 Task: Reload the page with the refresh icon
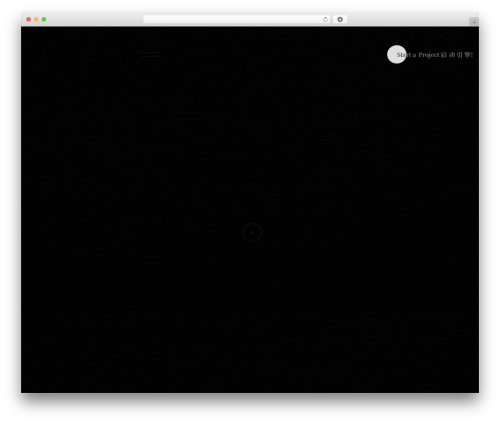325,20
